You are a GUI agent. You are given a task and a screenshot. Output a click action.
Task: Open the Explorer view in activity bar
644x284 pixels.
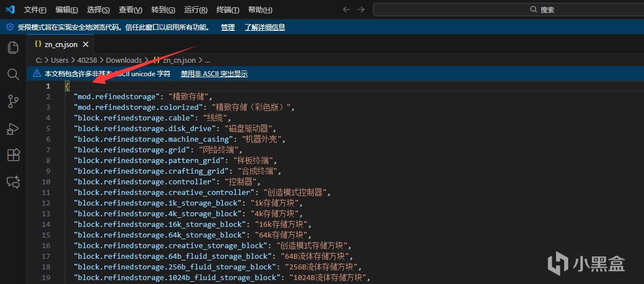click(13, 47)
